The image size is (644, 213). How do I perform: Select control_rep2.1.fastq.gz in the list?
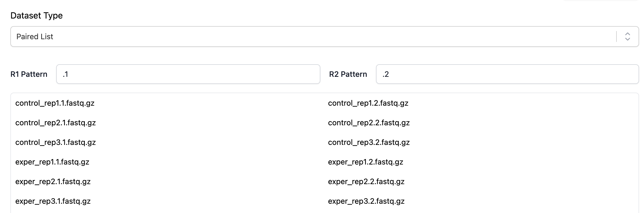tap(56, 123)
